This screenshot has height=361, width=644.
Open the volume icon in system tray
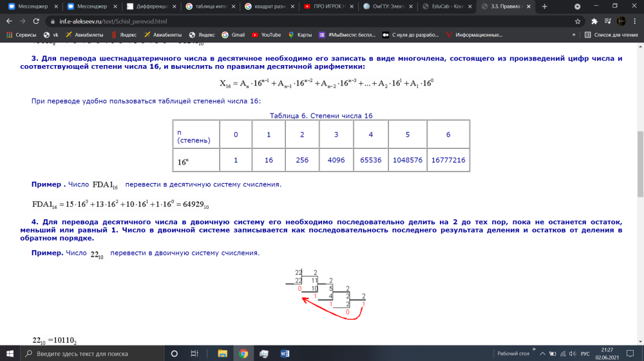[573, 354]
